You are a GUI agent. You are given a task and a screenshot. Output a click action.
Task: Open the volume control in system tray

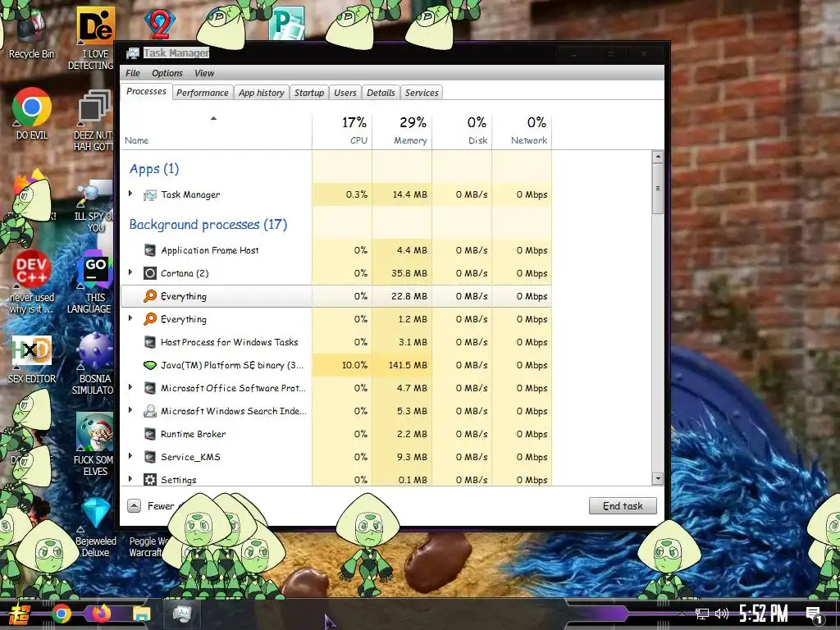722,614
